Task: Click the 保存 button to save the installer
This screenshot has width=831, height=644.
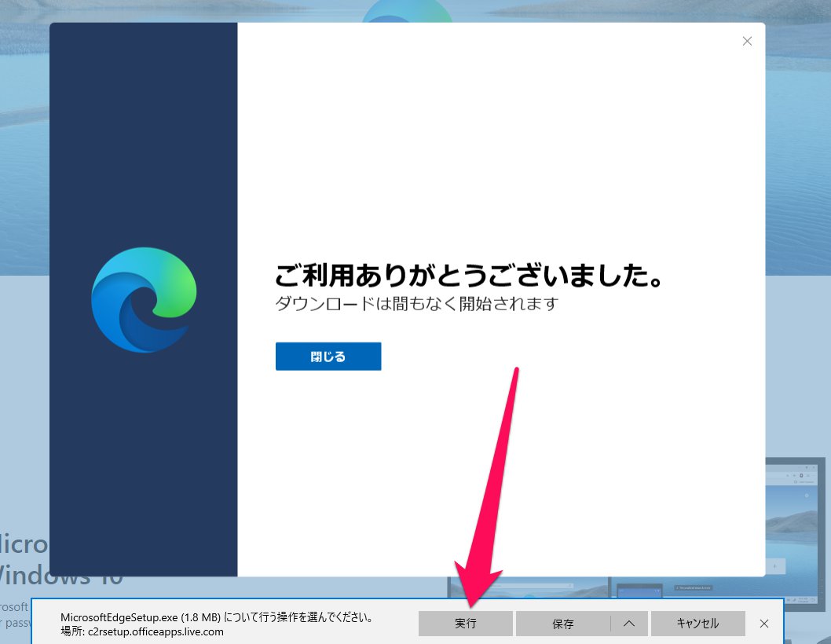Action: [x=564, y=623]
